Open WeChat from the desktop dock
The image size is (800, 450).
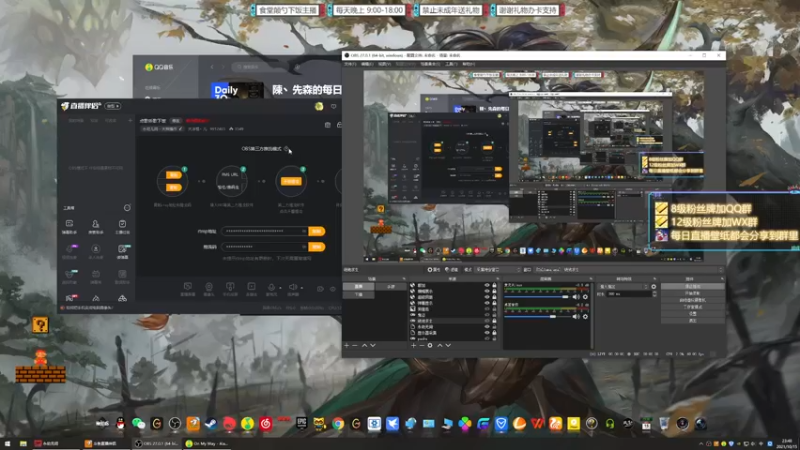[138, 423]
